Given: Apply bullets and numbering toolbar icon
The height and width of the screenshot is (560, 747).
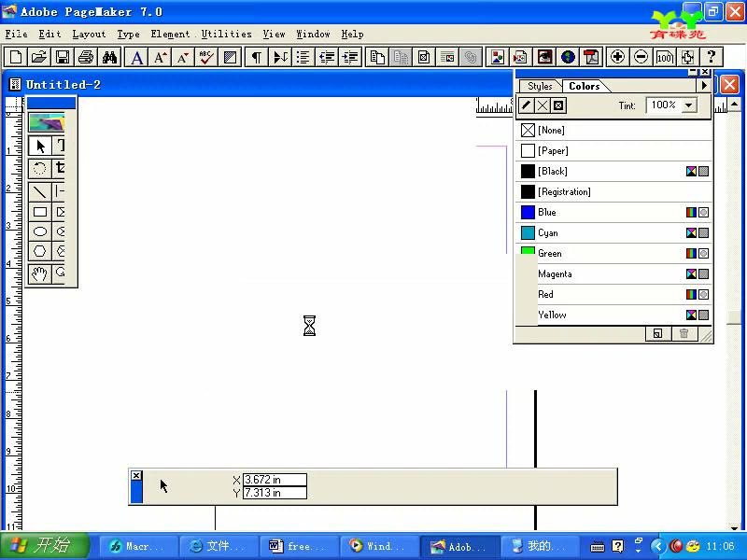Looking at the screenshot, I should [303, 58].
